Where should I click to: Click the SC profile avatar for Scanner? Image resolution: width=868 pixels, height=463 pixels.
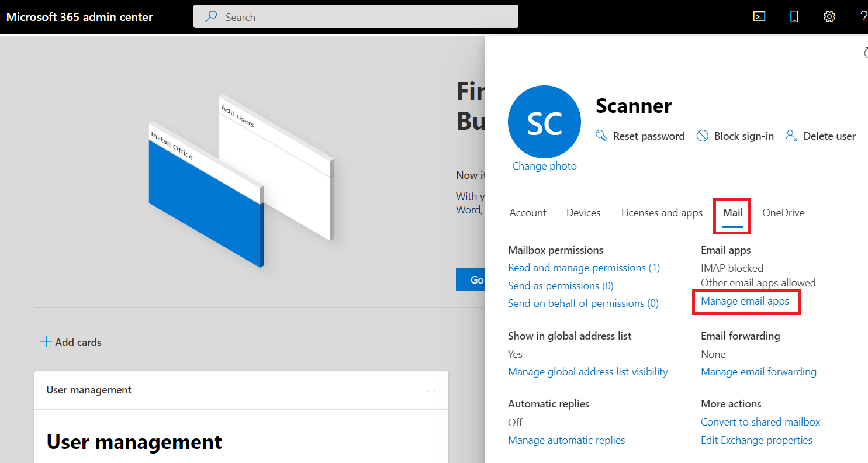tap(544, 122)
